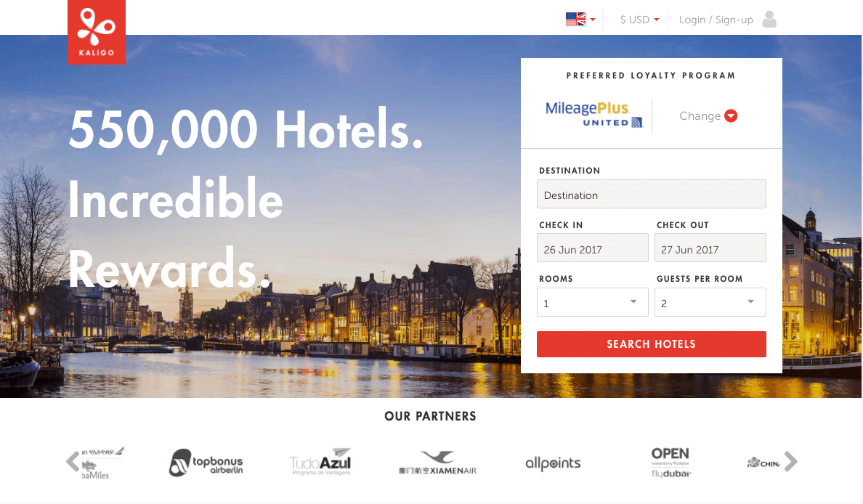Select the TudoAzul partner logo
This screenshot has width=863, height=504.
coord(320,462)
